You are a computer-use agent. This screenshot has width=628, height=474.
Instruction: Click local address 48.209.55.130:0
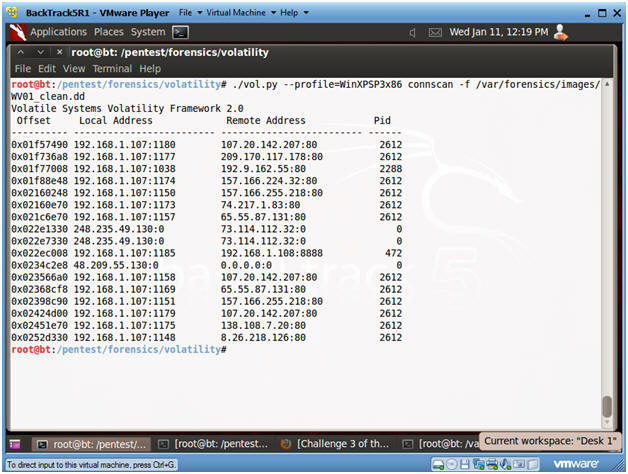click(x=116, y=265)
